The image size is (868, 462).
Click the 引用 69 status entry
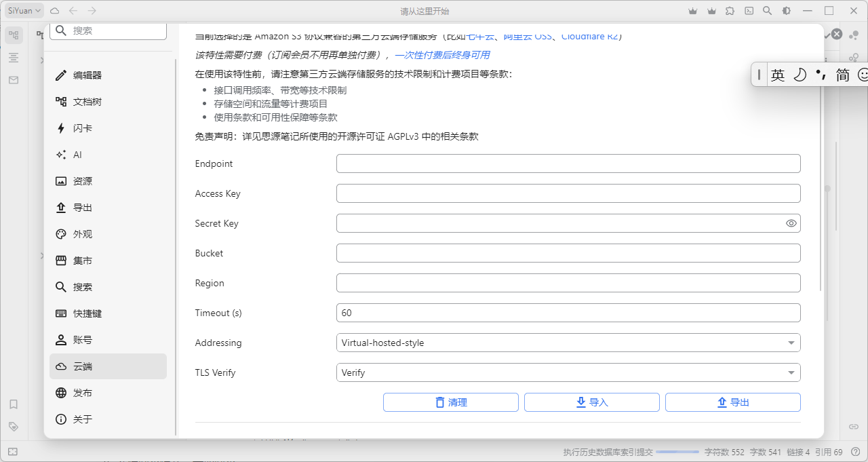[829, 452]
